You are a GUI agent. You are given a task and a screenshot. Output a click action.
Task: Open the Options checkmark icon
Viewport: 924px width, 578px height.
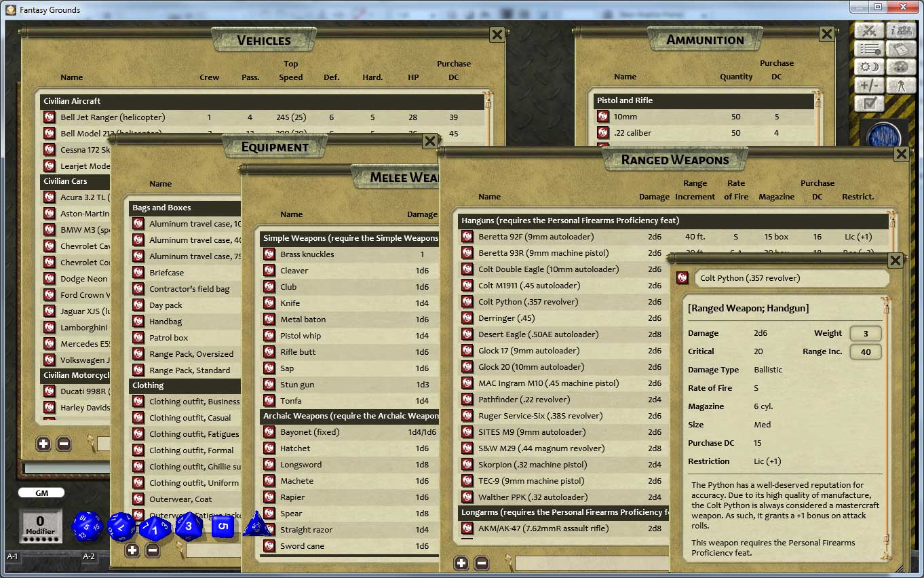[x=870, y=103]
